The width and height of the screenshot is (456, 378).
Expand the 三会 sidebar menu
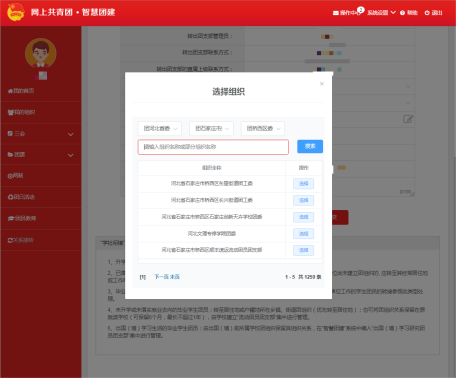point(41,134)
